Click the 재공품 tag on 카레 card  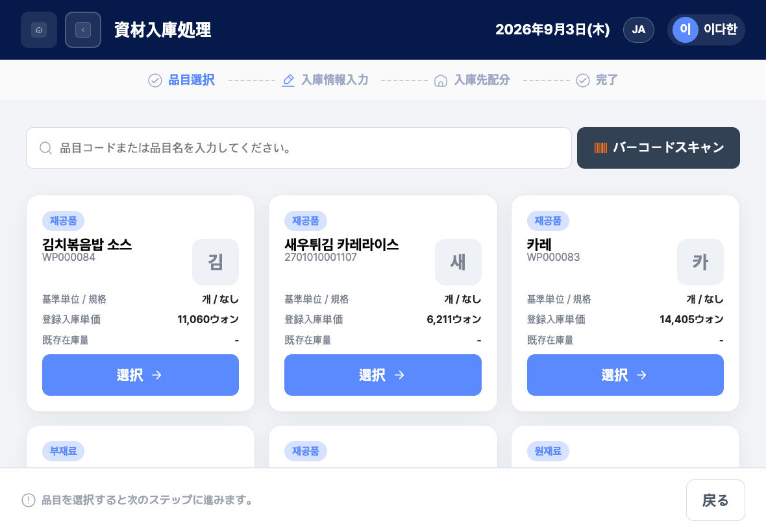(x=548, y=221)
